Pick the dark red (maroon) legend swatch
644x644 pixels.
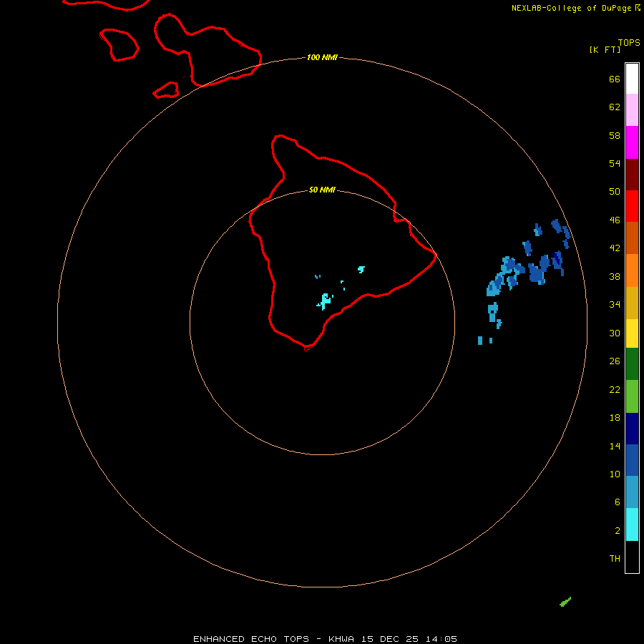(x=632, y=175)
